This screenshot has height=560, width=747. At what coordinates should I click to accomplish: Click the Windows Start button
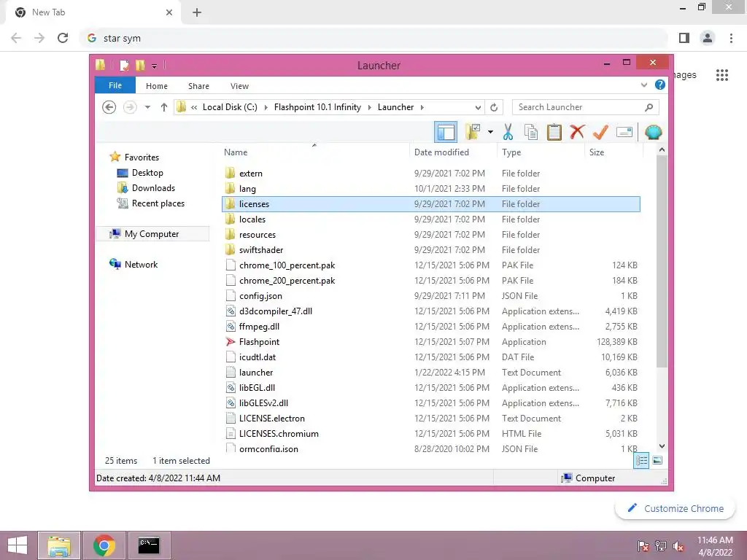tap(18, 545)
